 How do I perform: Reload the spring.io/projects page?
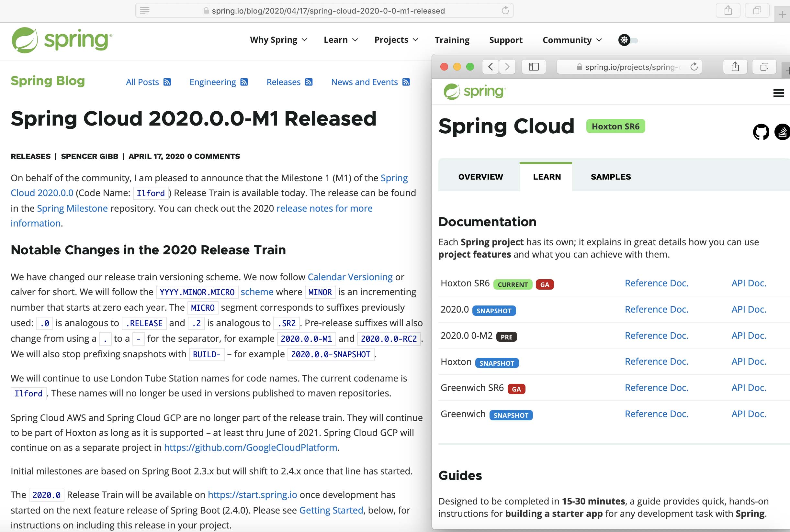pyautogui.click(x=694, y=67)
